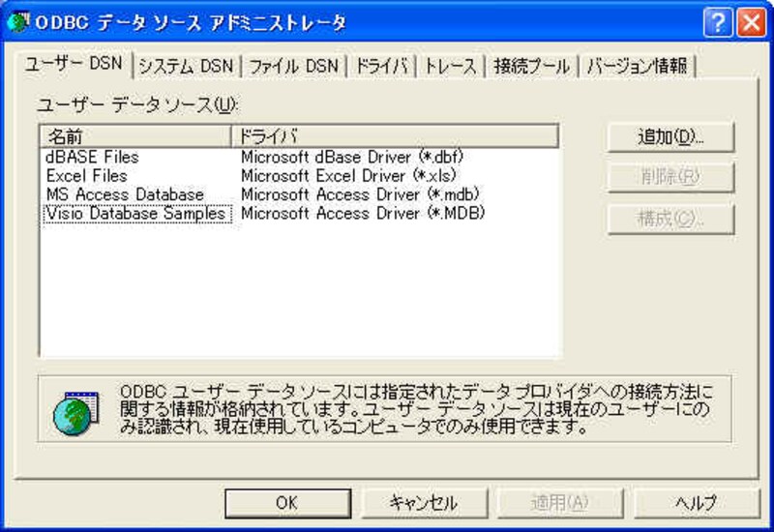
Task: Select the MS Access Database entry
Action: coord(125,194)
